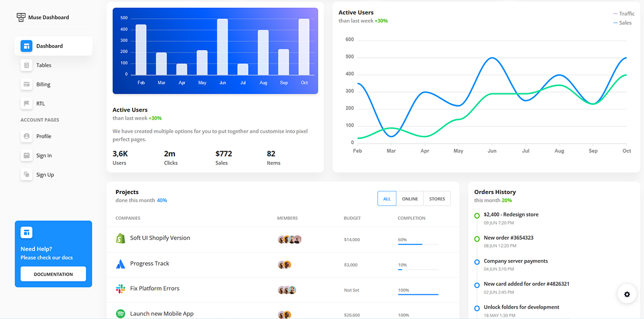This screenshot has height=319, width=644.
Task: Click the Need Help card icon
Action: coord(26,232)
